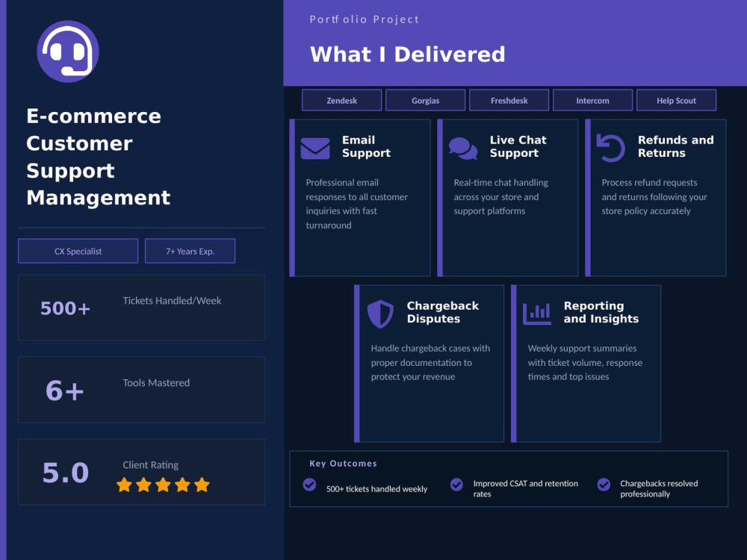The width and height of the screenshot is (747, 560).
Task: Click the Weekly support summaries description
Action: click(x=585, y=362)
